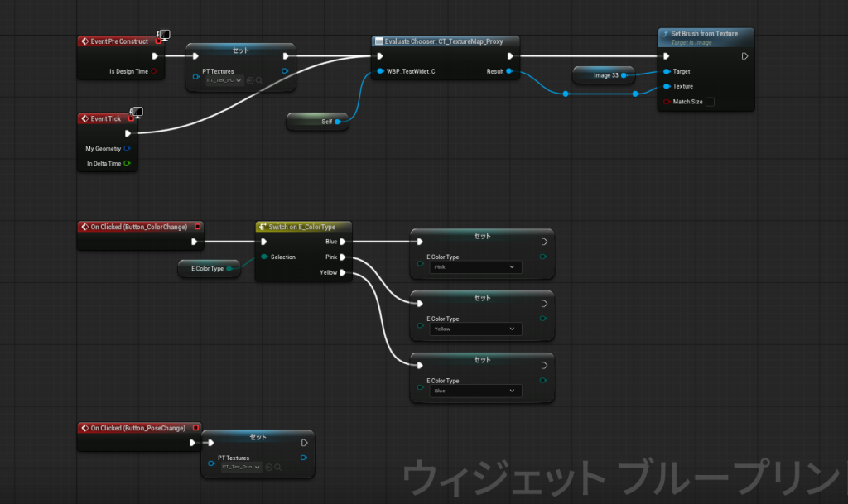Click the In Delta Time green pin
This screenshot has width=848, height=504.
coord(127,164)
